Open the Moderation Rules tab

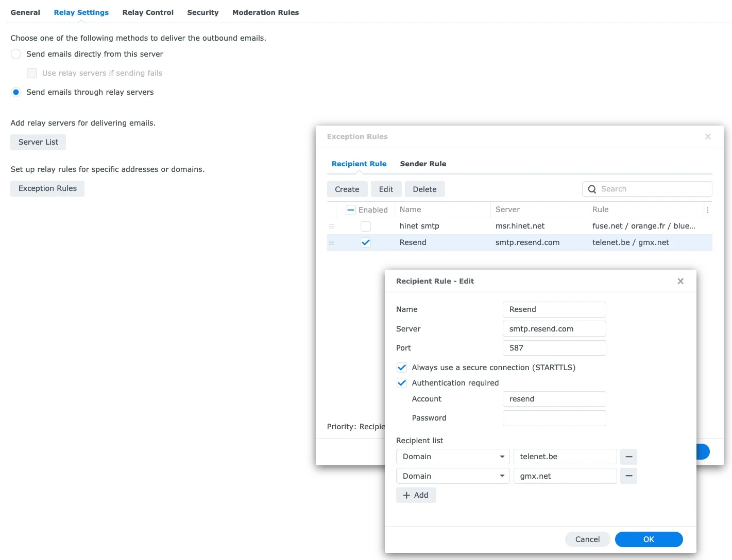265,12
